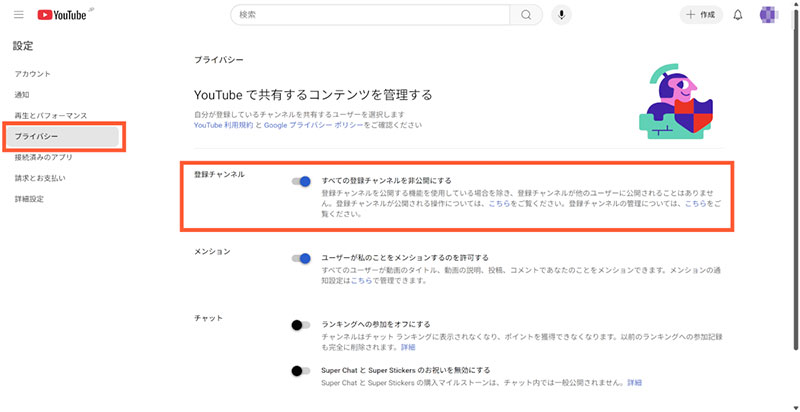Open YouTube 利用規約 link
The image size is (800, 412).
coord(223,125)
